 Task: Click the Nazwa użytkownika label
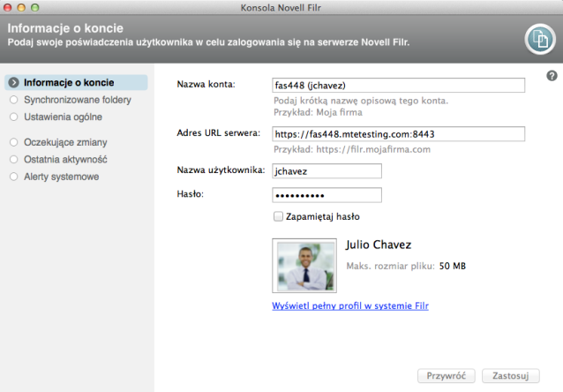[221, 170]
